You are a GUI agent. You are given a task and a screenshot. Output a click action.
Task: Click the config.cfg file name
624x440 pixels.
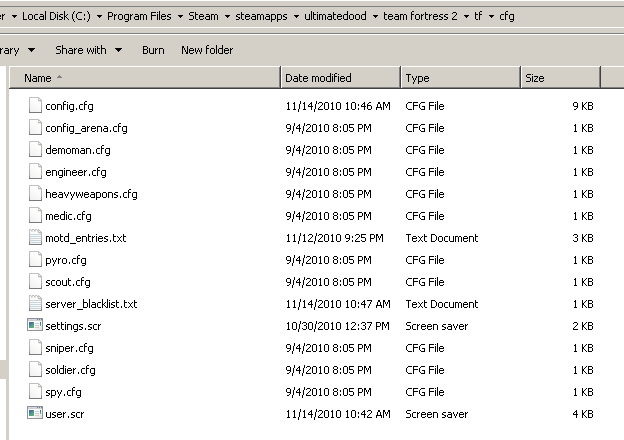[69, 106]
